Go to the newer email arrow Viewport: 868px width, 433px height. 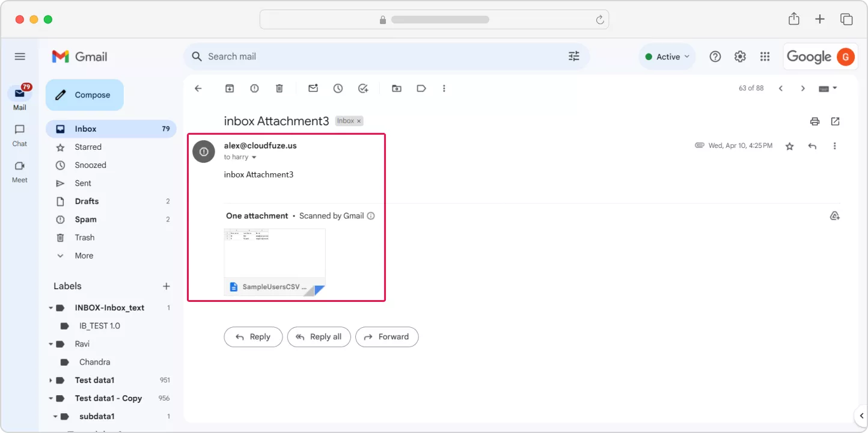[x=781, y=88]
